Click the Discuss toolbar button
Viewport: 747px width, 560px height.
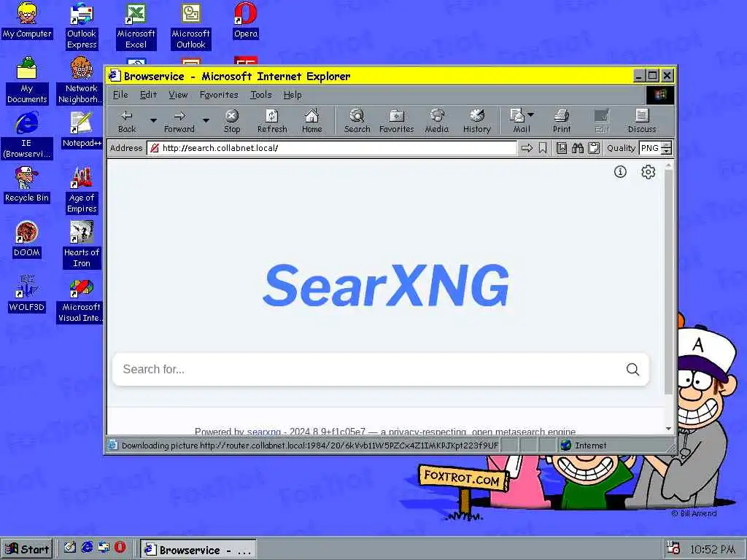coord(642,121)
